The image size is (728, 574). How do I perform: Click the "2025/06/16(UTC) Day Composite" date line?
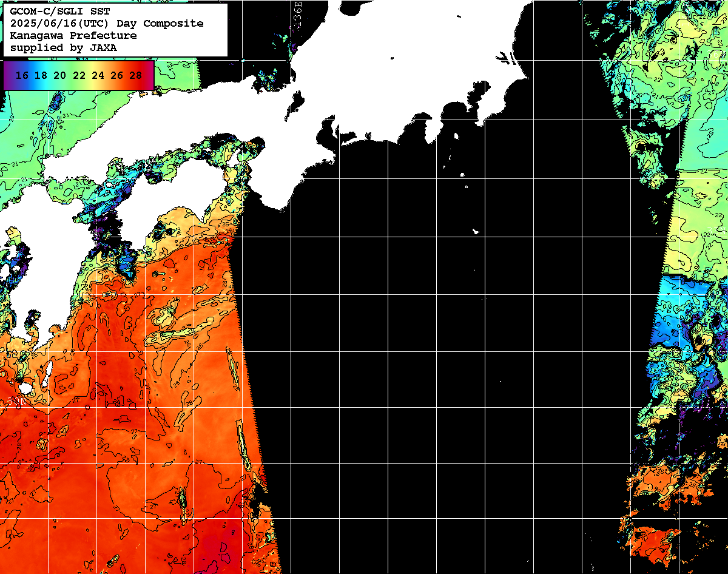click(x=107, y=24)
